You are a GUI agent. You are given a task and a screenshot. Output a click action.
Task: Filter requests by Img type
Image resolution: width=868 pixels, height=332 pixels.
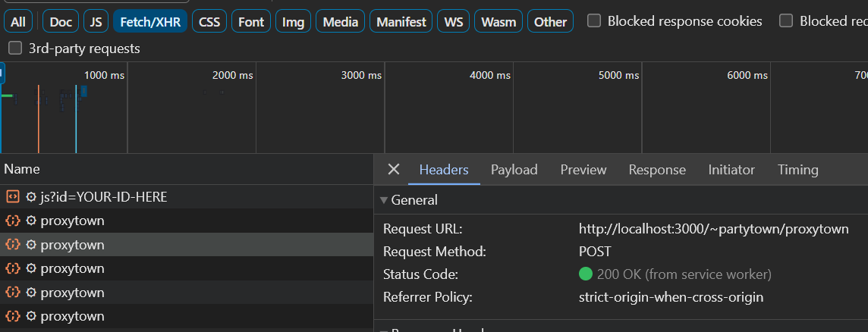(x=294, y=21)
